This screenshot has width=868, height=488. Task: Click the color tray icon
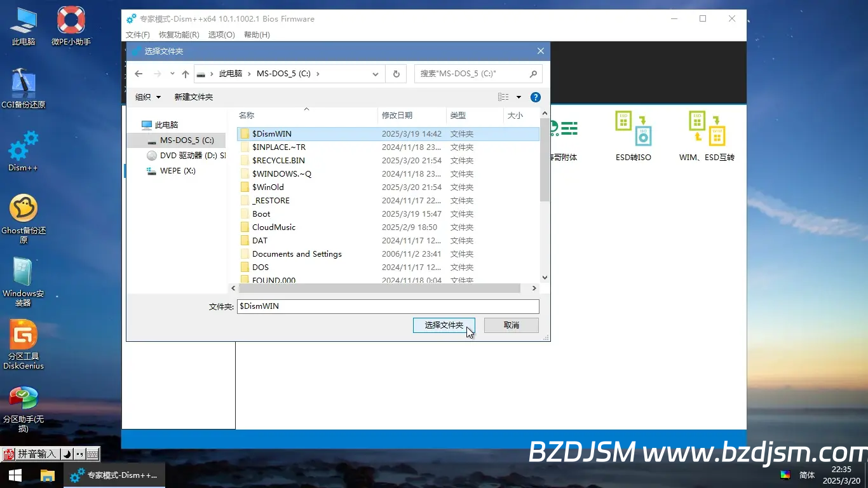click(x=785, y=475)
